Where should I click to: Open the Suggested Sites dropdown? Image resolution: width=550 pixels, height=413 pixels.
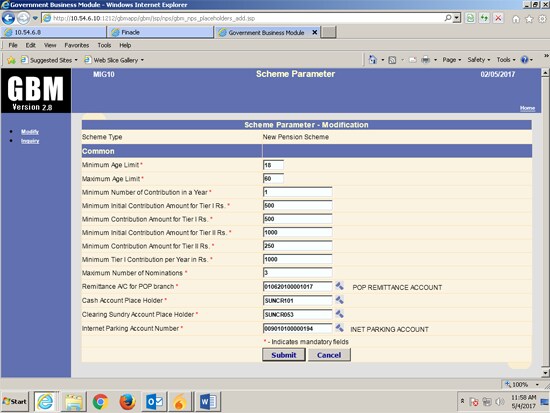click(49, 60)
